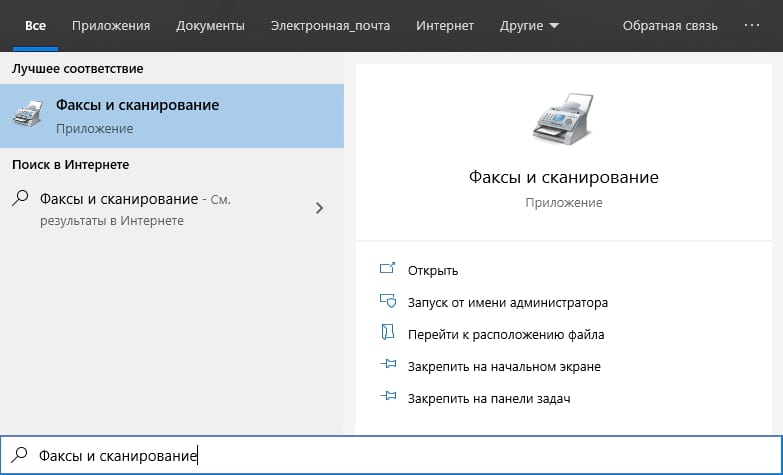Click the pin icon for Start screen
The height and width of the screenshot is (475, 783).
coord(388,366)
